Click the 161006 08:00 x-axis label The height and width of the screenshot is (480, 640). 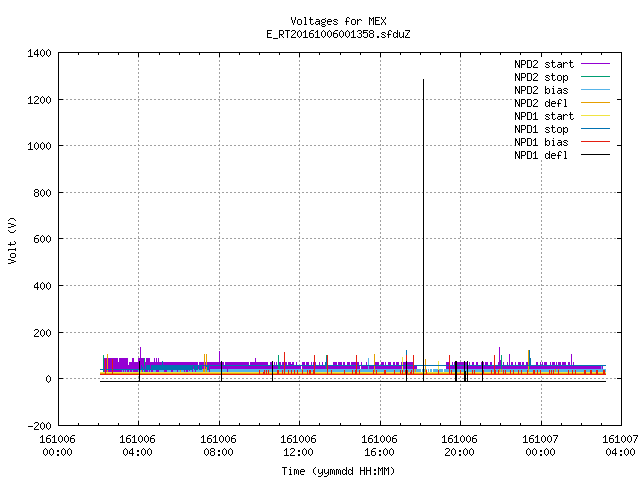click(218, 446)
